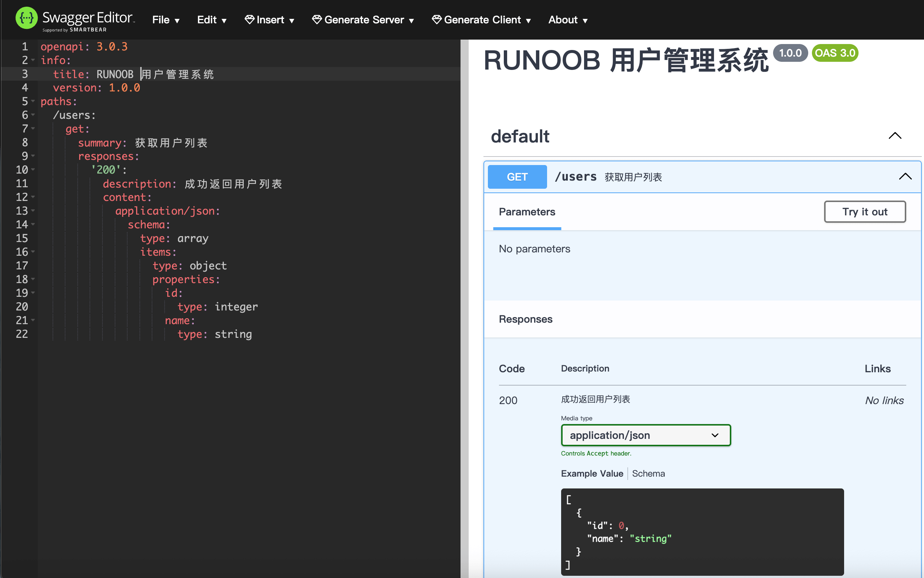Fold the responses block at line 9
Image resolution: width=924 pixels, height=578 pixels.
[x=33, y=156]
